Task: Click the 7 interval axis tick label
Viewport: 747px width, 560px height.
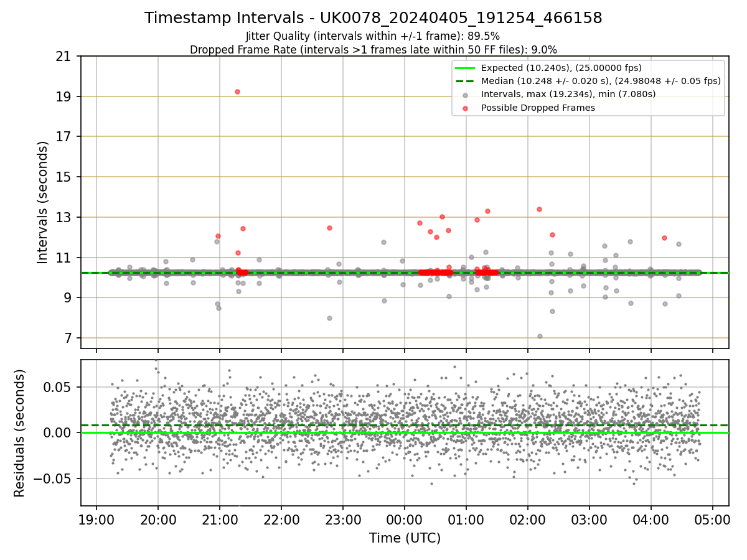Action: click(x=67, y=338)
